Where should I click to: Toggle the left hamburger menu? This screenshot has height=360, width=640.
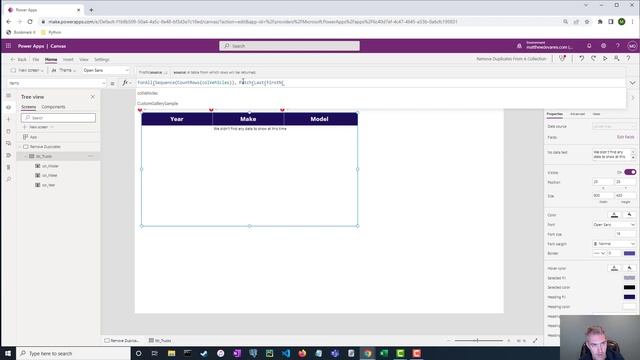[9, 95]
